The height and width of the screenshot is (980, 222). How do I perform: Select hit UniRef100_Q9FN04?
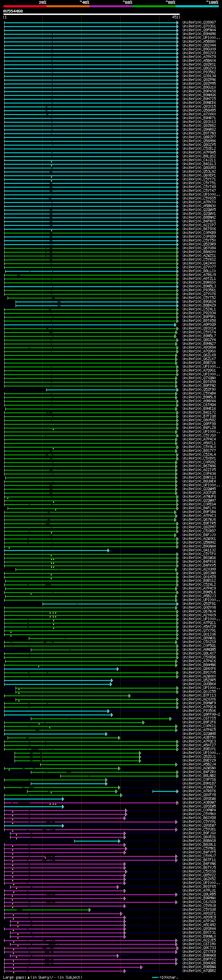click(199, 30)
